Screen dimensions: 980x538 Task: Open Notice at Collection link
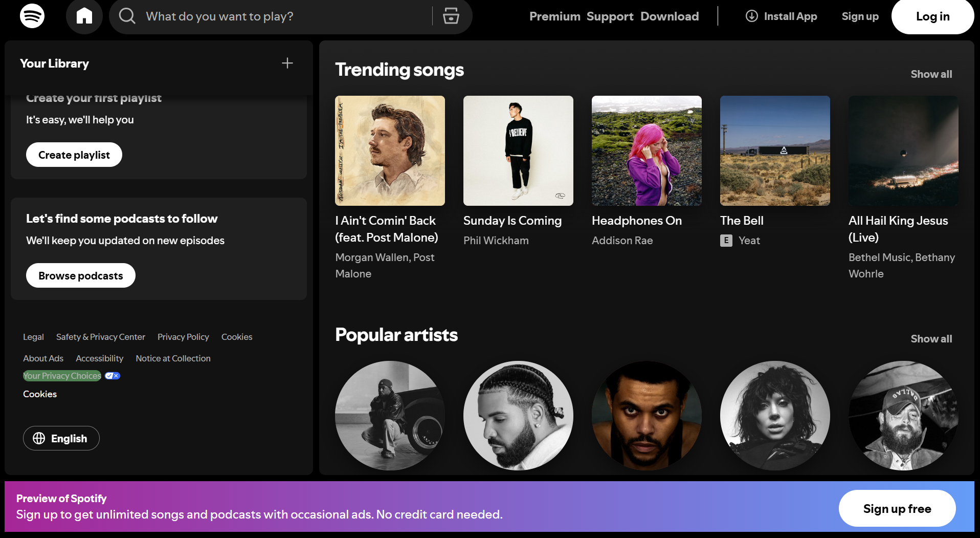173,358
